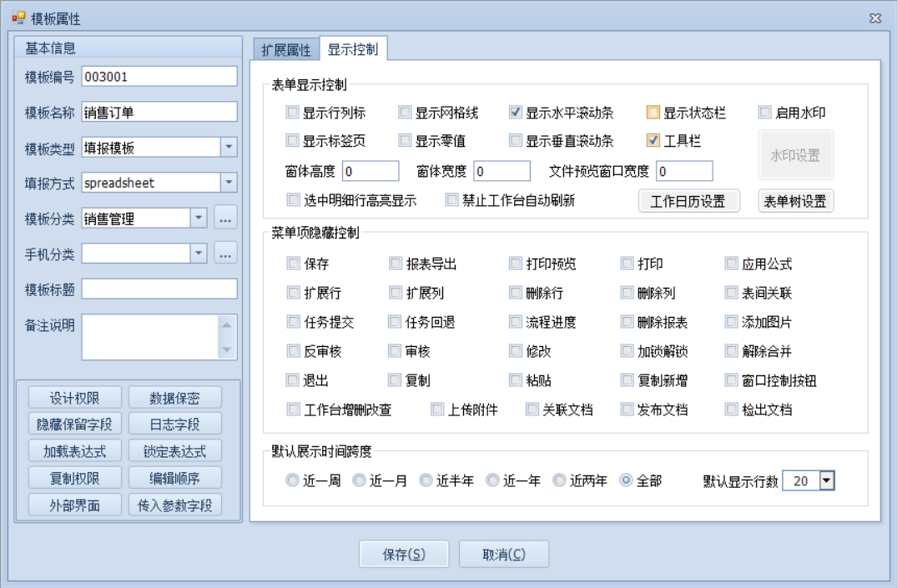Open the 默认显示行数 dropdown arrow

(x=826, y=480)
